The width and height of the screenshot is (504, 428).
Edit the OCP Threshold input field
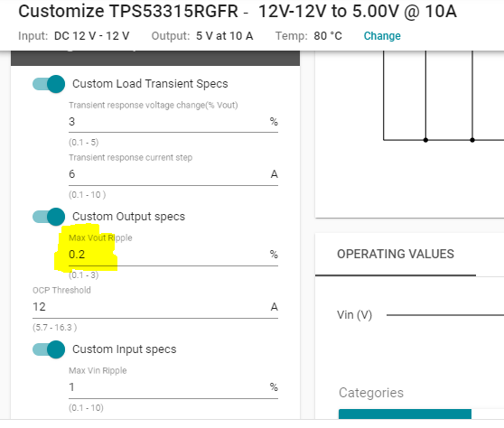155,307
